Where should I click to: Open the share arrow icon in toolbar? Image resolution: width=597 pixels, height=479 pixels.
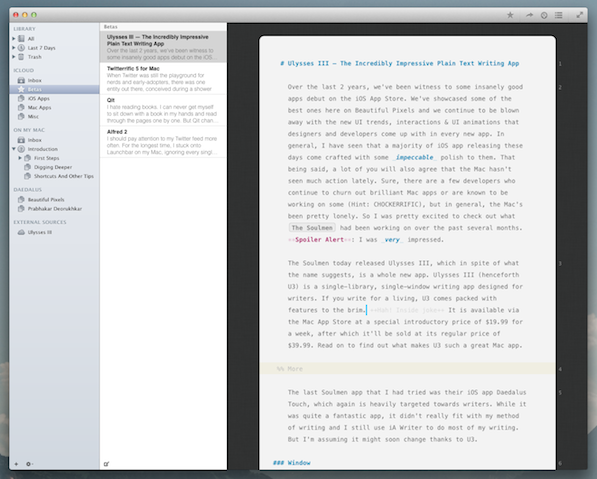tap(529, 15)
